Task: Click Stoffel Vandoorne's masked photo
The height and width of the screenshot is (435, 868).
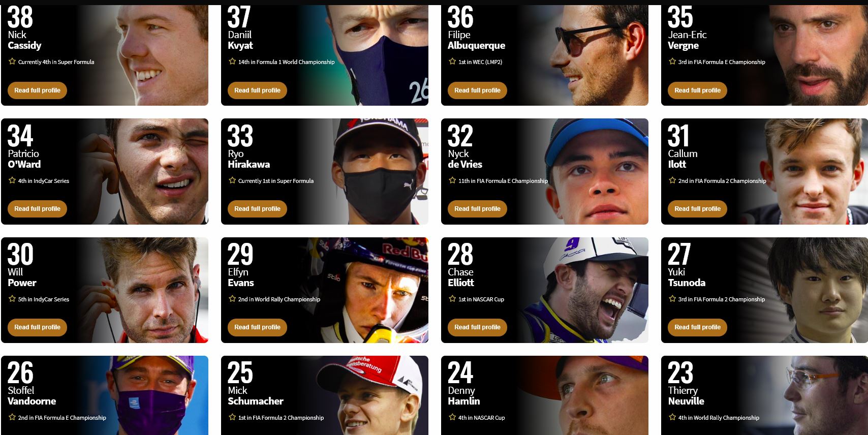Action: [152, 395]
